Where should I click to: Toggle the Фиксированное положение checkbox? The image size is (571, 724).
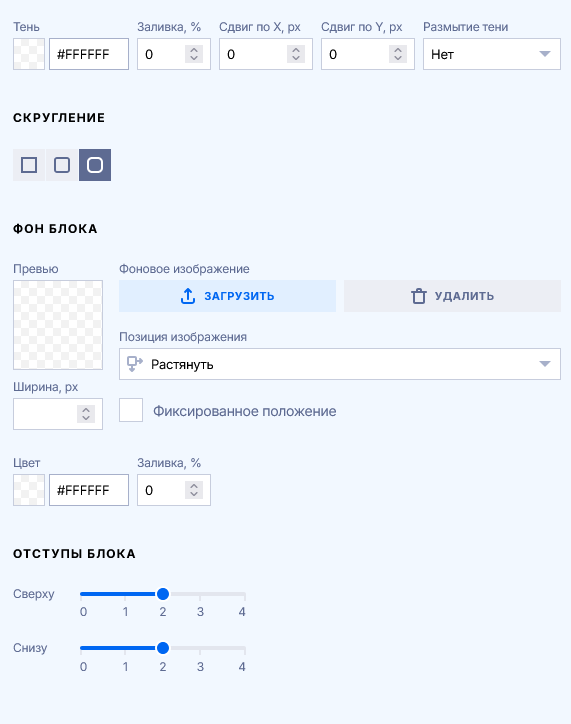coord(131,410)
